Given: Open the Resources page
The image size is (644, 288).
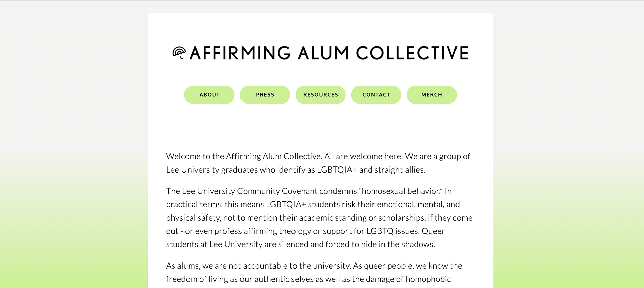Looking at the screenshot, I should coord(321,95).
